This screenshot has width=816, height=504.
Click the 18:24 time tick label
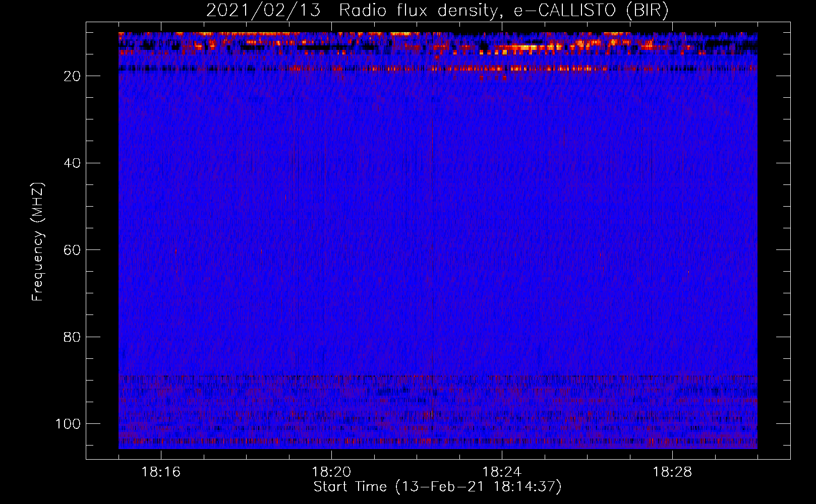(502, 472)
